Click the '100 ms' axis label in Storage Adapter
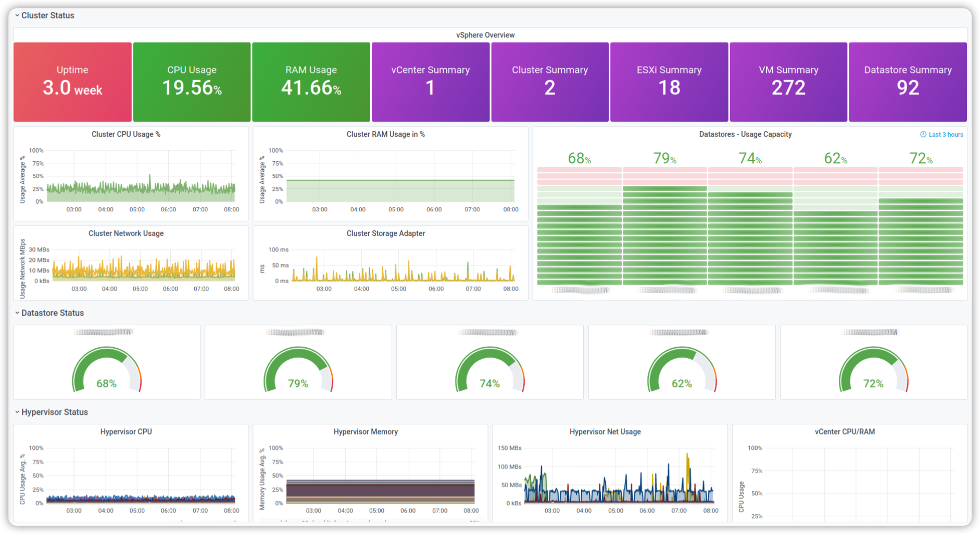The width and height of the screenshot is (980, 534). 278,250
